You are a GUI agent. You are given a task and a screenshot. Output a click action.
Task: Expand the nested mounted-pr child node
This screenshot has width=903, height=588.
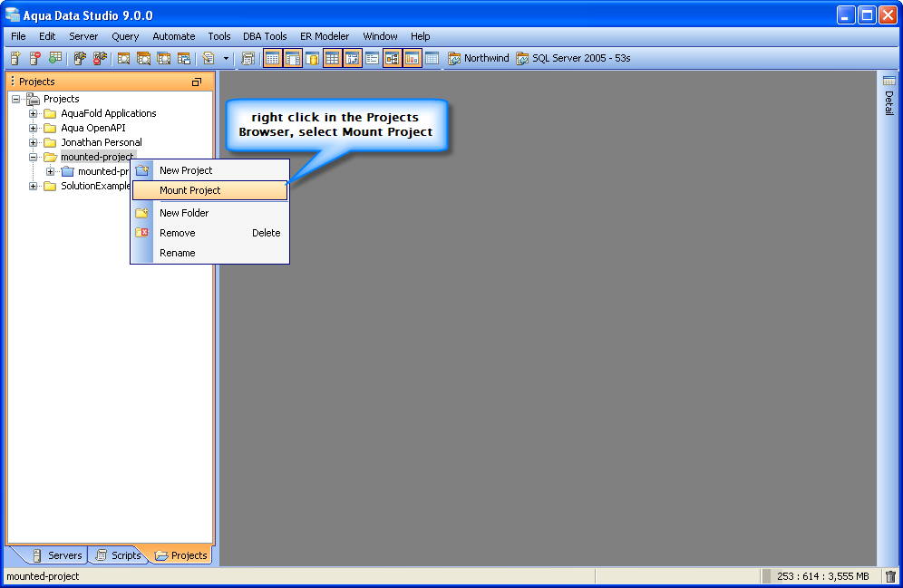pos(51,171)
